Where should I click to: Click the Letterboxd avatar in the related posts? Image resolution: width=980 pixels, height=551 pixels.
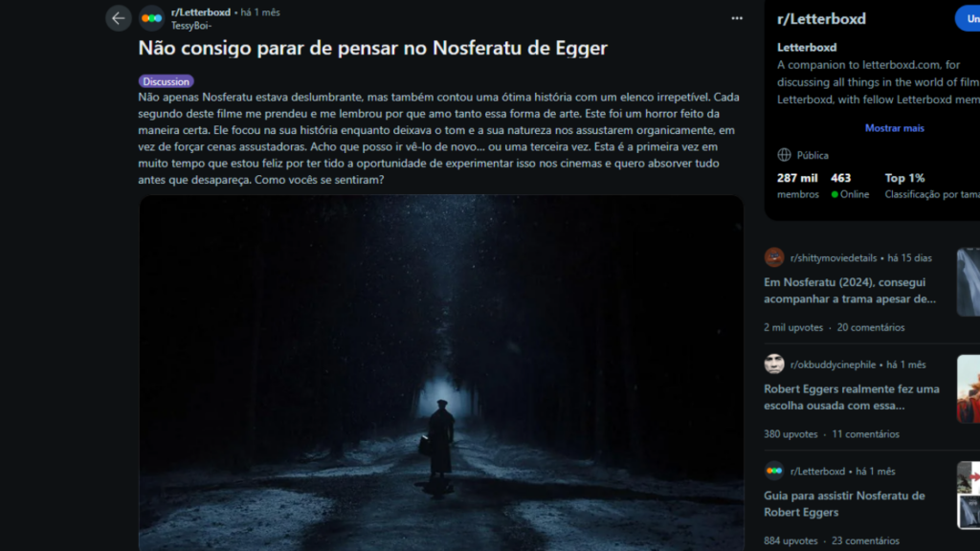click(773, 471)
